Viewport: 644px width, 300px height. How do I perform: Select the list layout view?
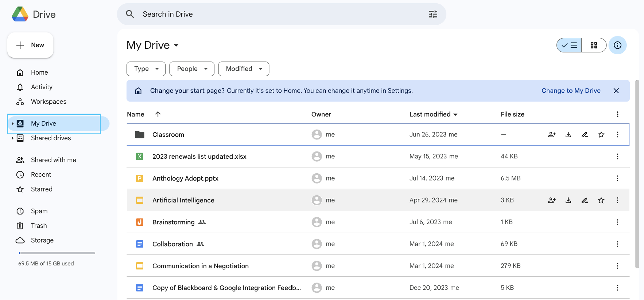pos(569,45)
